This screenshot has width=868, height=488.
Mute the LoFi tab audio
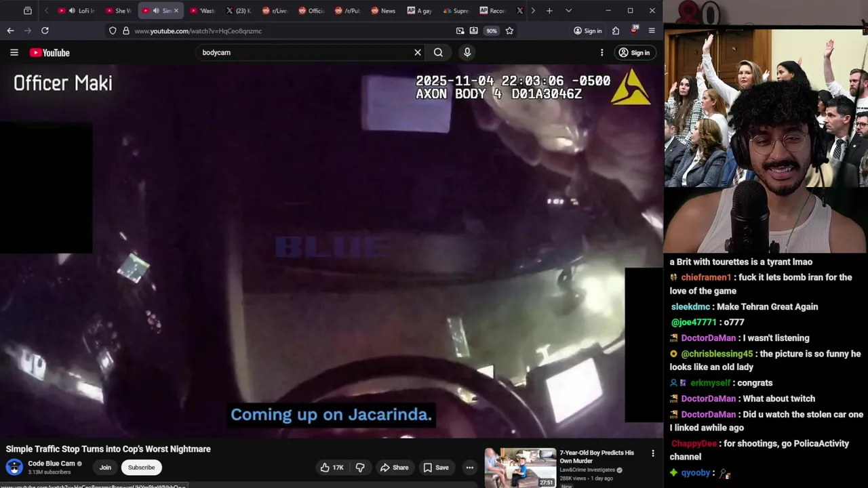(72, 11)
